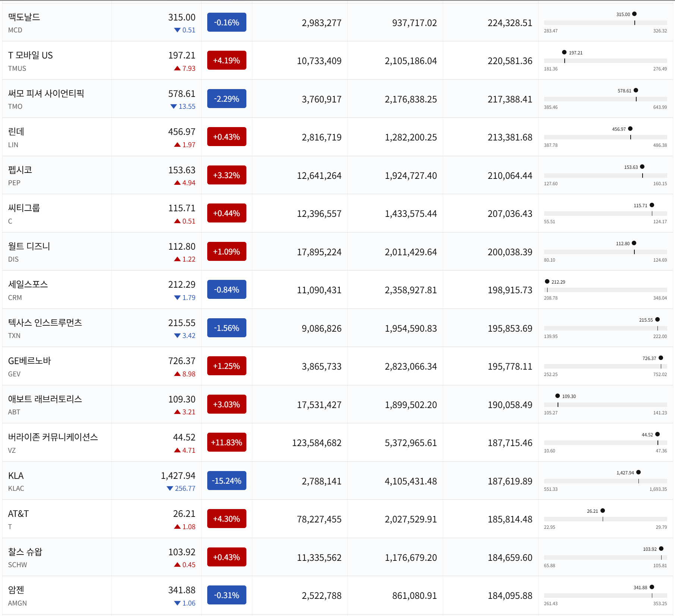
Task: Click the 52-week range bar for AT&T
Action: click(605, 519)
